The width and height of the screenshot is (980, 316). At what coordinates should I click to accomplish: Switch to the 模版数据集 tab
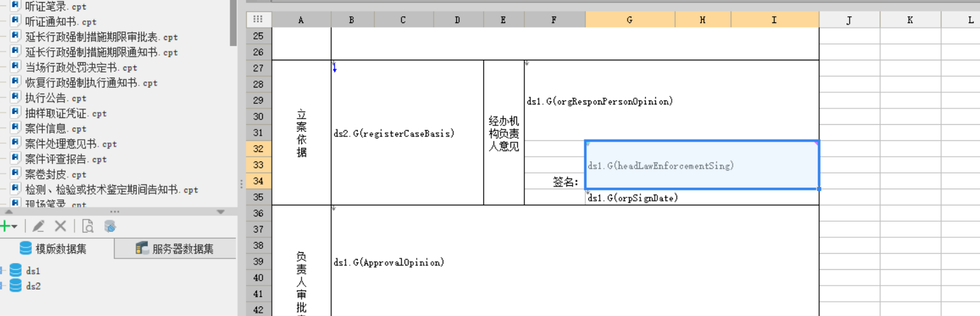tap(57, 249)
